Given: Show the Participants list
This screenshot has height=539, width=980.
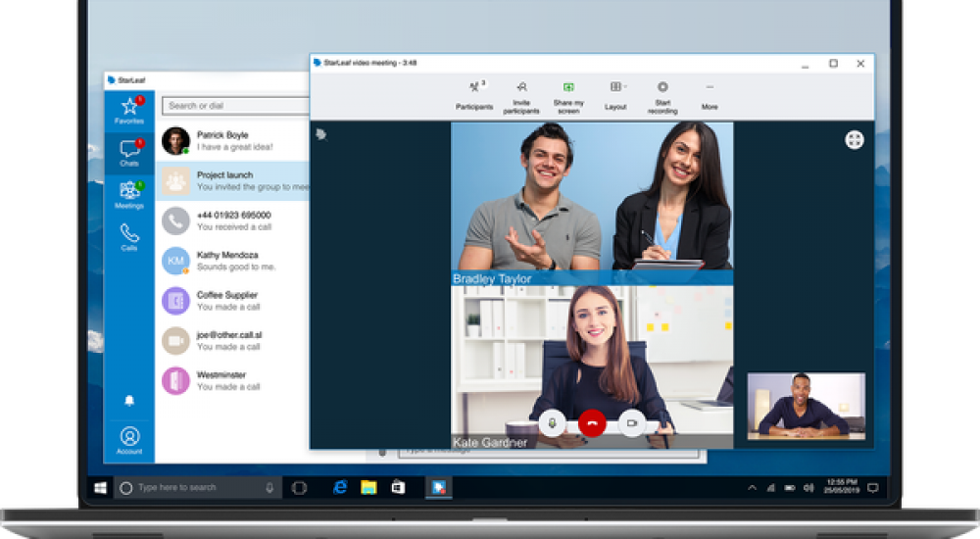Looking at the screenshot, I should pyautogui.click(x=474, y=94).
